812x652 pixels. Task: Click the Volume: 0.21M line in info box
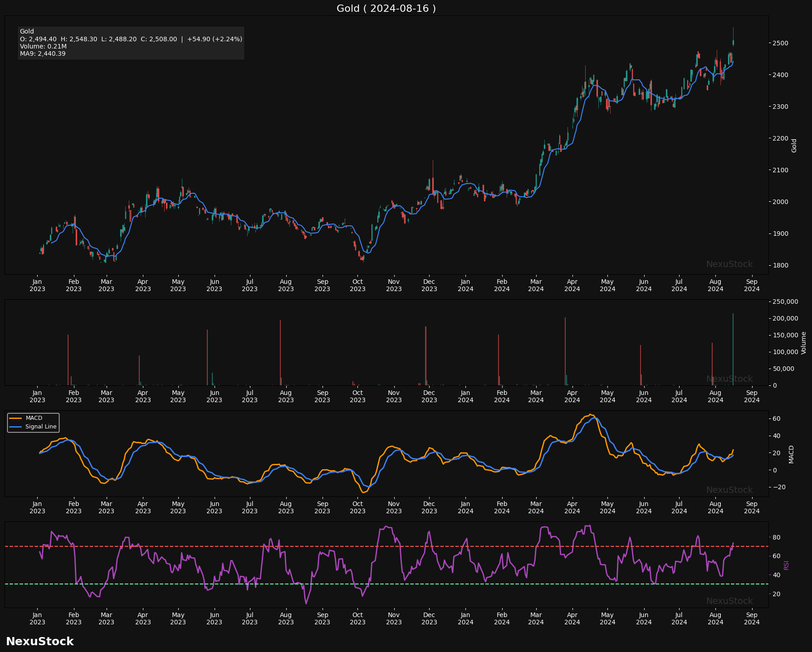pos(43,46)
